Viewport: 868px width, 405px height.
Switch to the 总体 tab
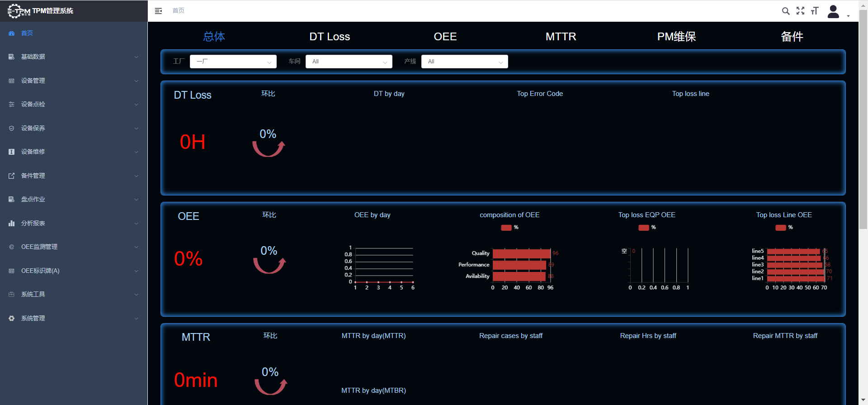tap(214, 37)
